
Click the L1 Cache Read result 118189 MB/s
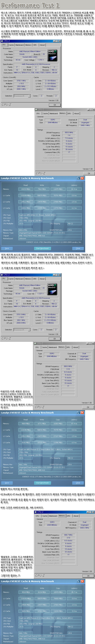25,195
